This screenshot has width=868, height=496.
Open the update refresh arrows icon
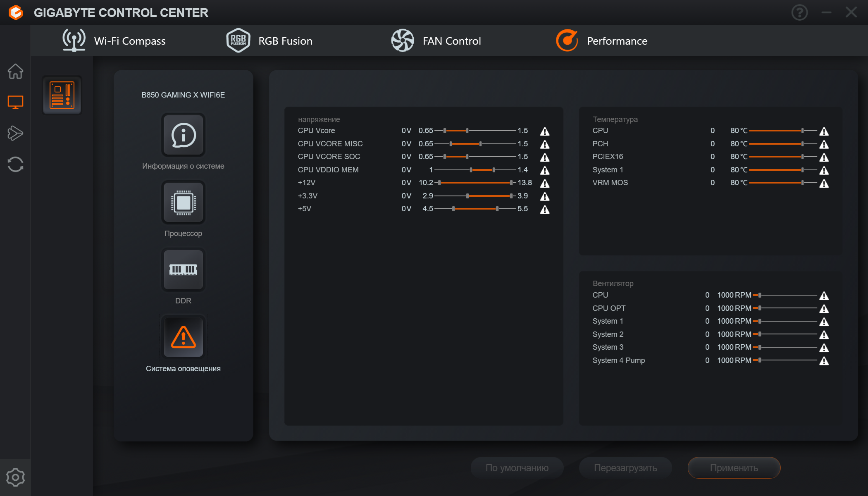15,164
